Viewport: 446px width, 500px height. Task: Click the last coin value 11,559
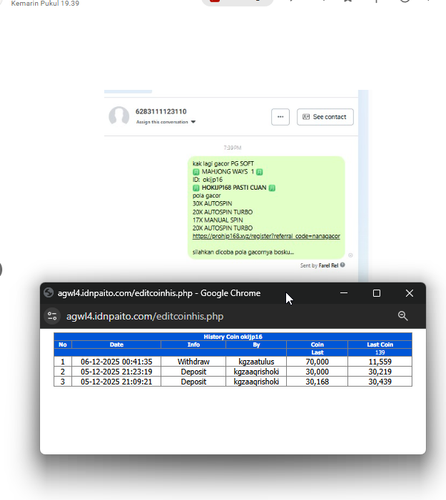pyautogui.click(x=380, y=362)
